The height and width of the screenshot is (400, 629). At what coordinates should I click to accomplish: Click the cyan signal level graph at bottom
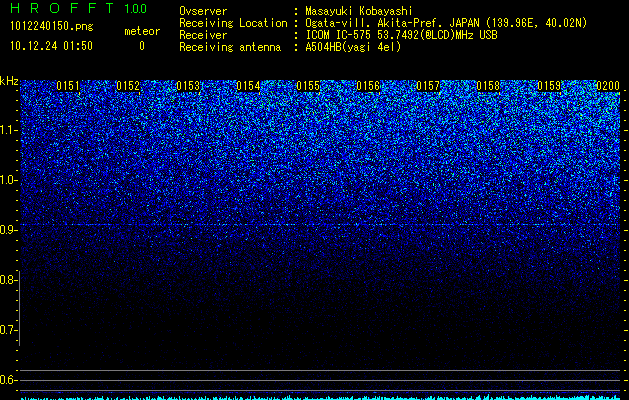(321, 398)
